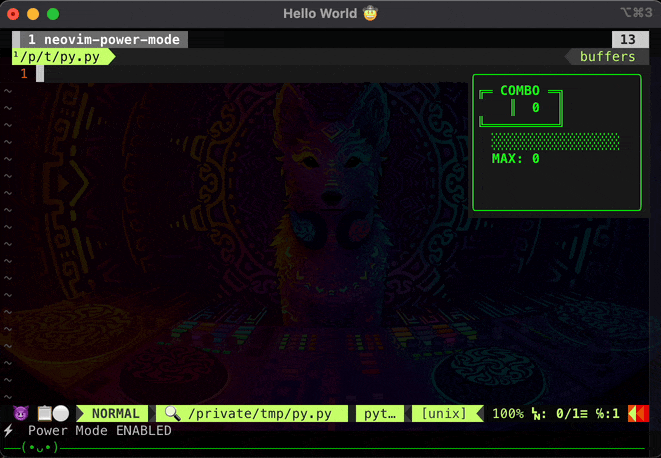Click the line number indicator 0/1
Viewport: 661px width, 458px height.
point(570,413)
